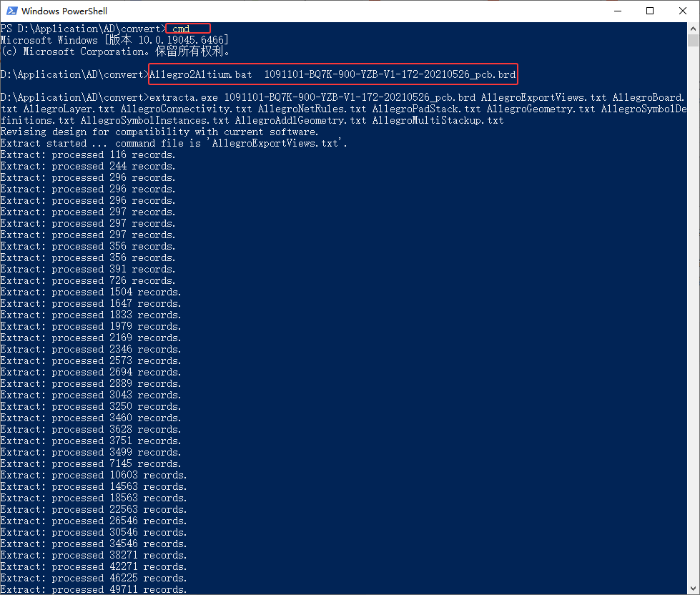The image size is (700, 595).
Task: Click 'AllegroConnectivity.txt' in the output
Action: [x=186, y=109]
